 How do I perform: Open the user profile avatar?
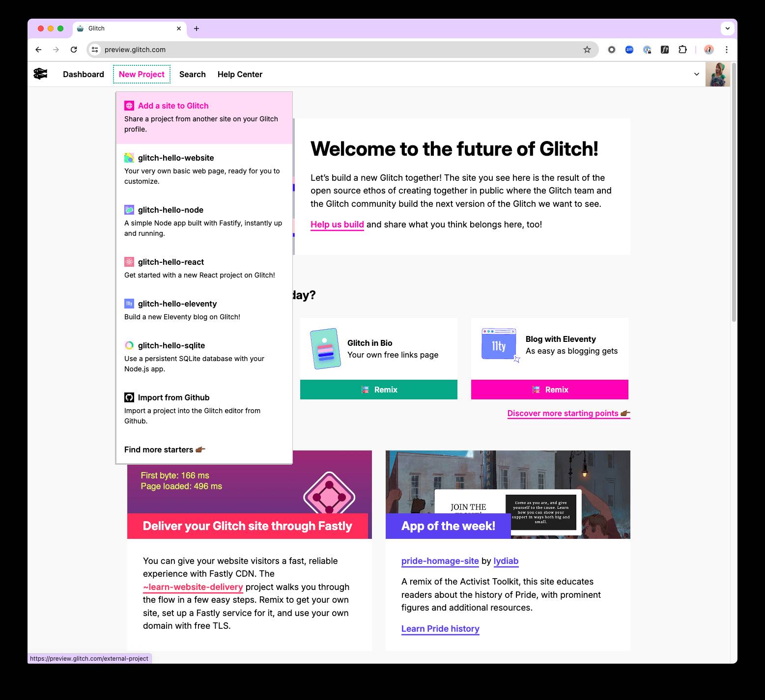[x=718, y=74]
